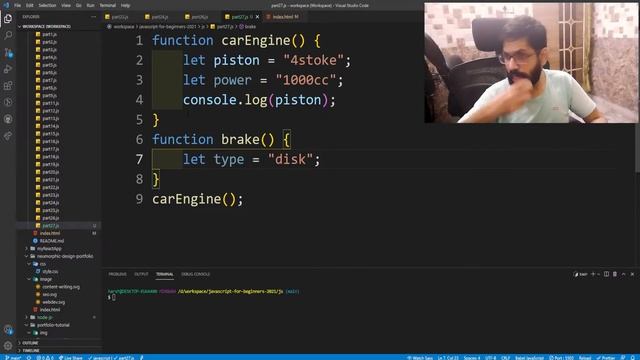Open style.css in the explorer
This screenshot has height=360, width=640.
pyautogui.click(x=58, y=271)
